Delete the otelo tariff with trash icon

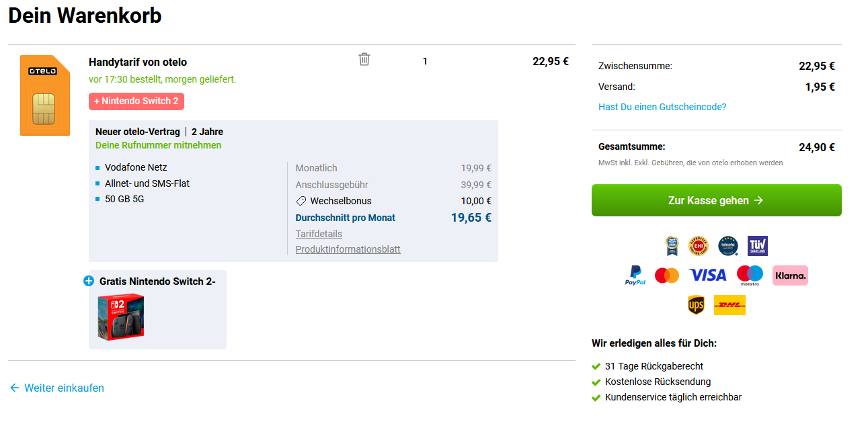364,59
